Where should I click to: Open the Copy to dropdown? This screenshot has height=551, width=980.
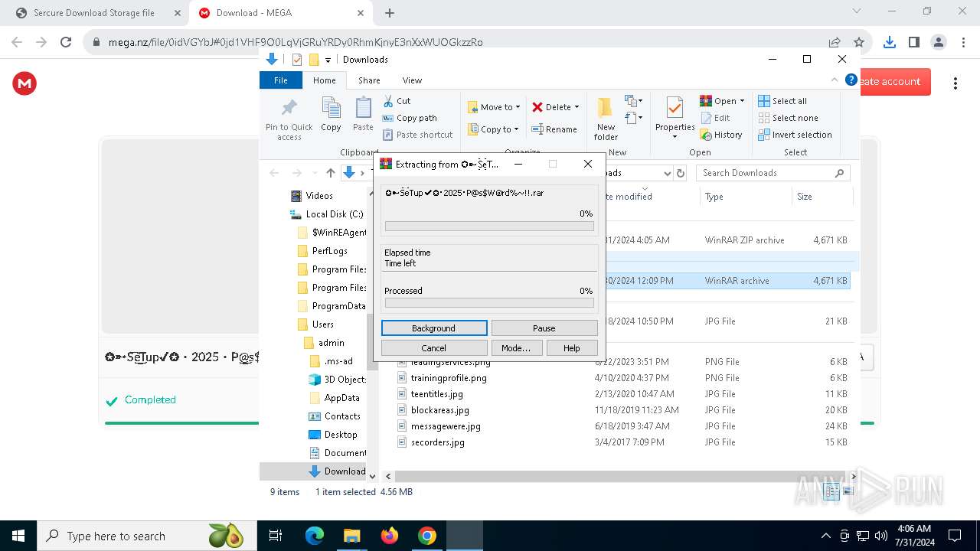point(494,129)
